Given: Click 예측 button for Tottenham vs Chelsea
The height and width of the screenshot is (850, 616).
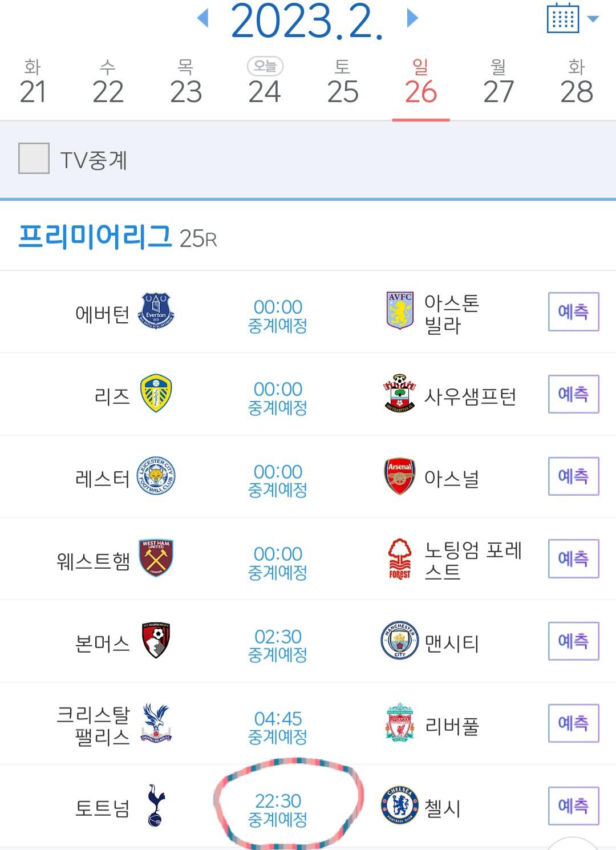Looking at the screenshot, I should pyautogui.click(x=573, y=806).
